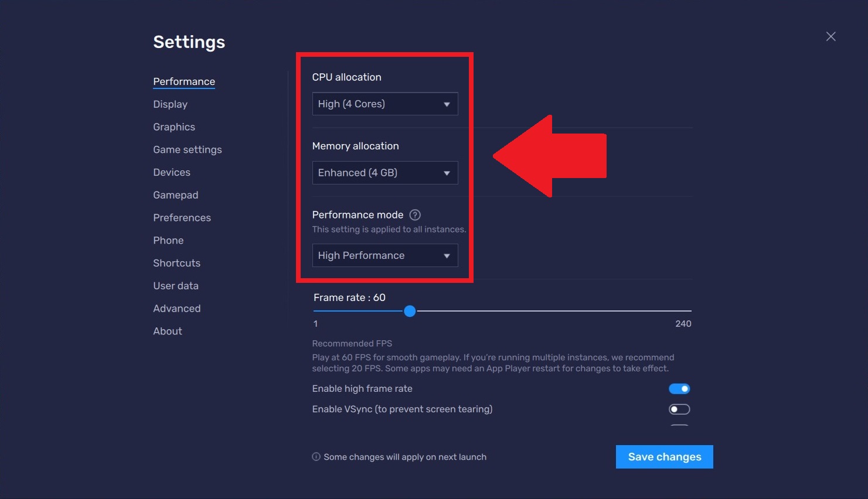Enable VSync to prevent screen tearing
Screen dimensions: 868x499
679,409
